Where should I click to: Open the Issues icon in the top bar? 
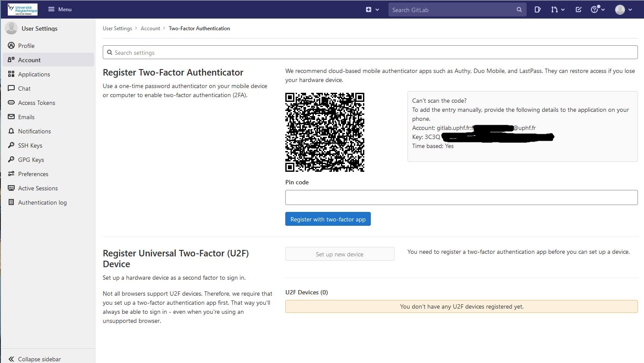tap(537, 9)
